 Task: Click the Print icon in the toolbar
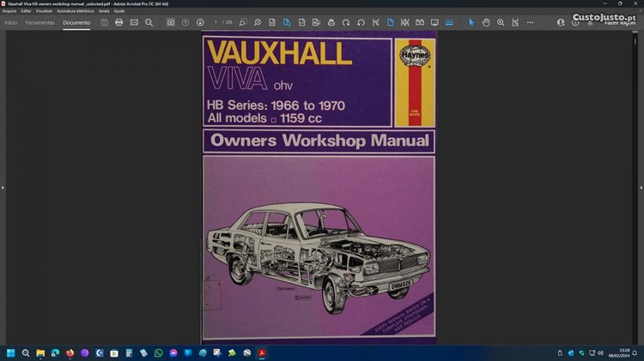(x=119, y=22)
